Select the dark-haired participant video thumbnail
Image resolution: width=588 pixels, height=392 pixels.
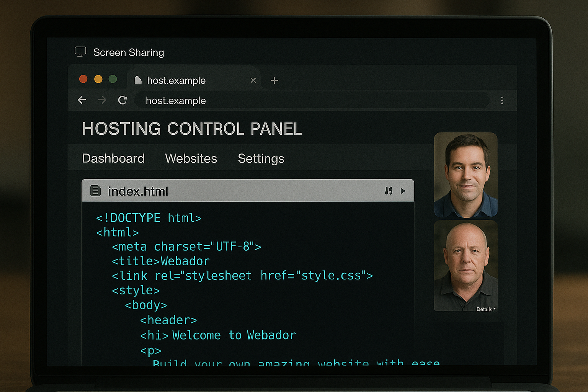(x=465, y=175)
